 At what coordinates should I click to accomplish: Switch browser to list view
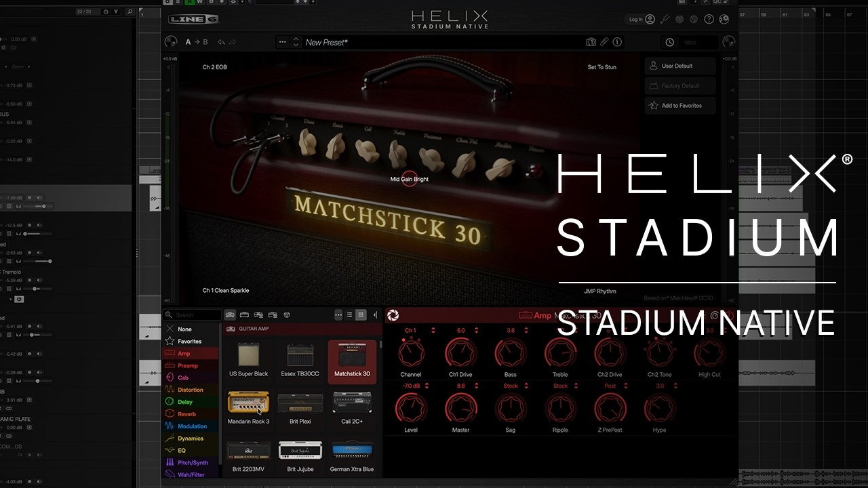tap(349, 315)
